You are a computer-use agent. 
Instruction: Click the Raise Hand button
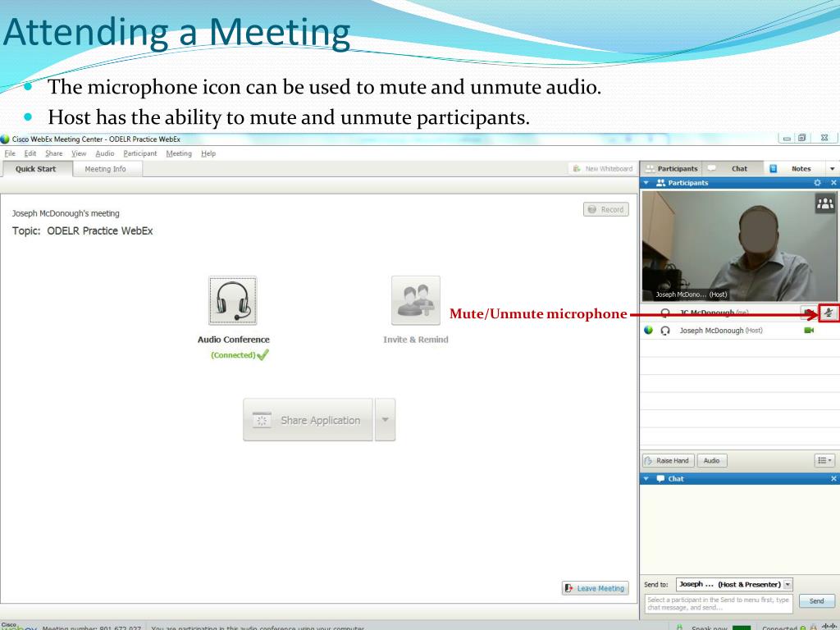[x=668, y=460]
